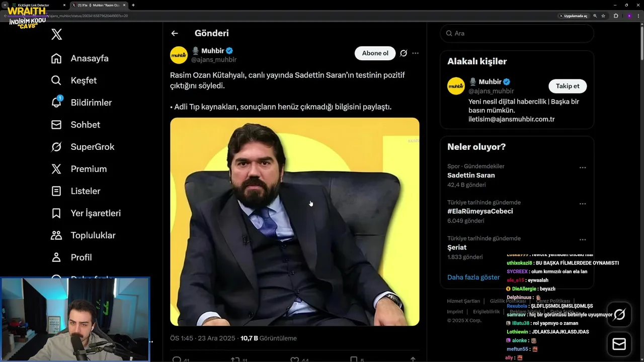
Task: Bookmark the post via the bookmark icon
Action: pyautogui.click(x=354, y=359)
